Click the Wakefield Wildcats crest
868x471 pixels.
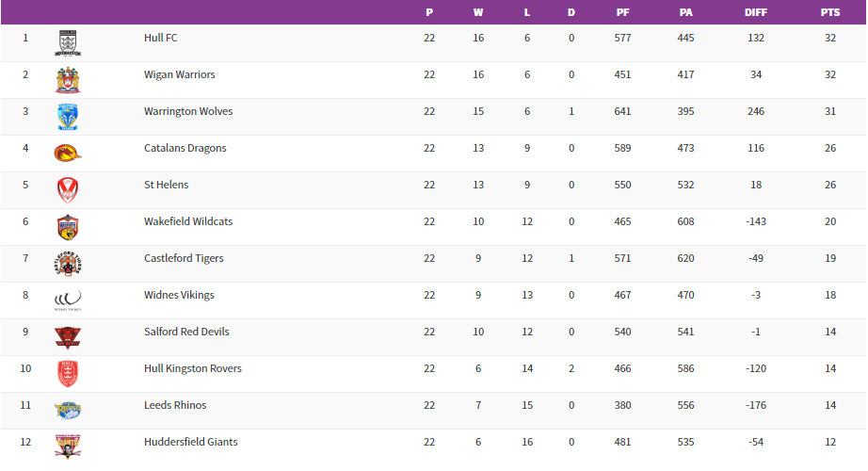tap(68, 227)
